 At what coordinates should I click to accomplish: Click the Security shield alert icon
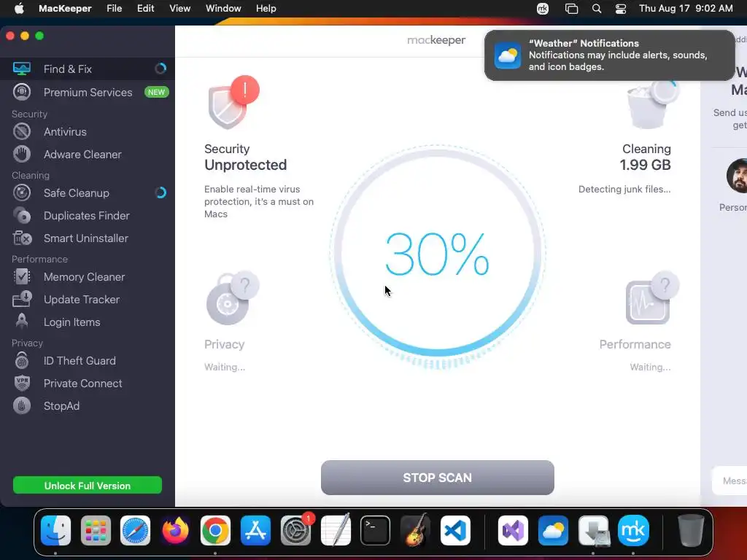tap(233, 102)
